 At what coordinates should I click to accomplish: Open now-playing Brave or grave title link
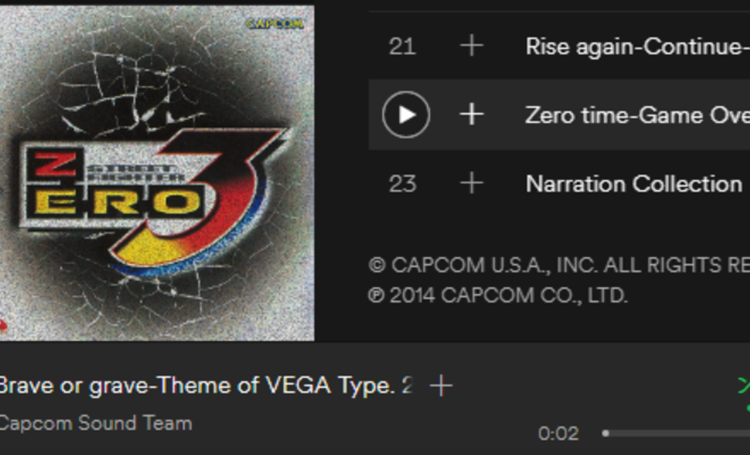204,386
